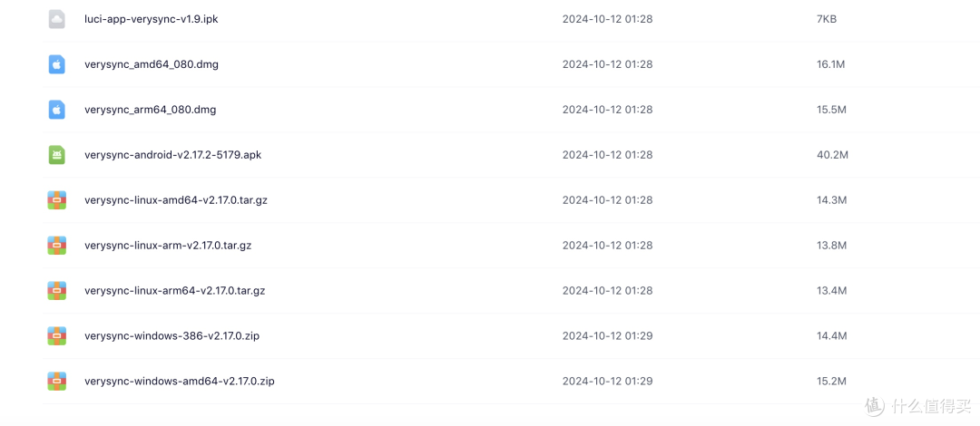
Task: Click archive icon for verysync-windows-386 zip
Action: (x=57, y=336)
